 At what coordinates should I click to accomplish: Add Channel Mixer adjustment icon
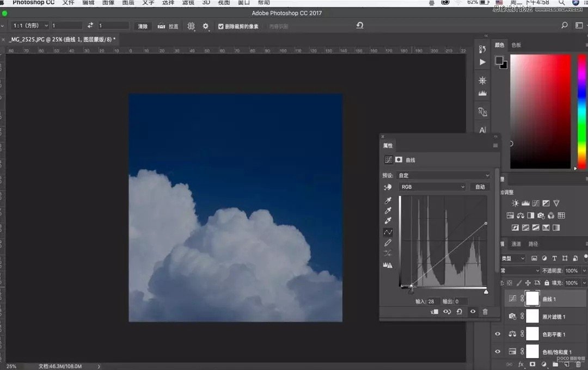click(551, 215)
